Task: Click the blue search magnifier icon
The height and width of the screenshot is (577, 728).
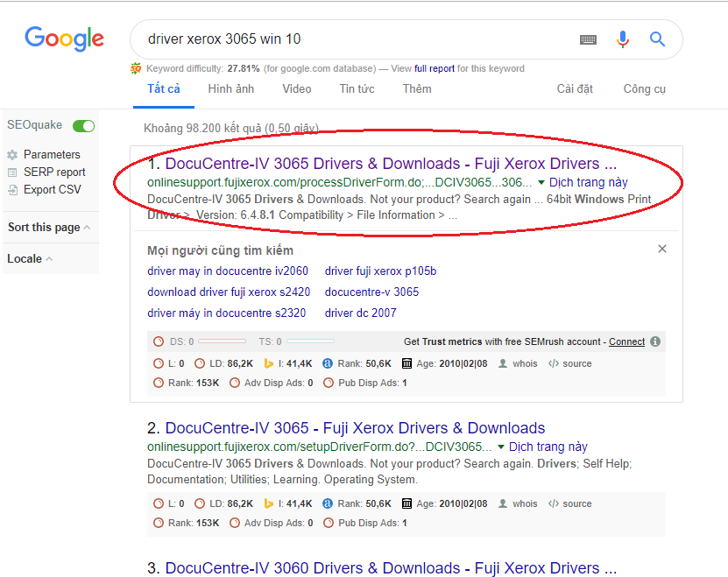Action: pyautogui.click(x=657, y=39)
